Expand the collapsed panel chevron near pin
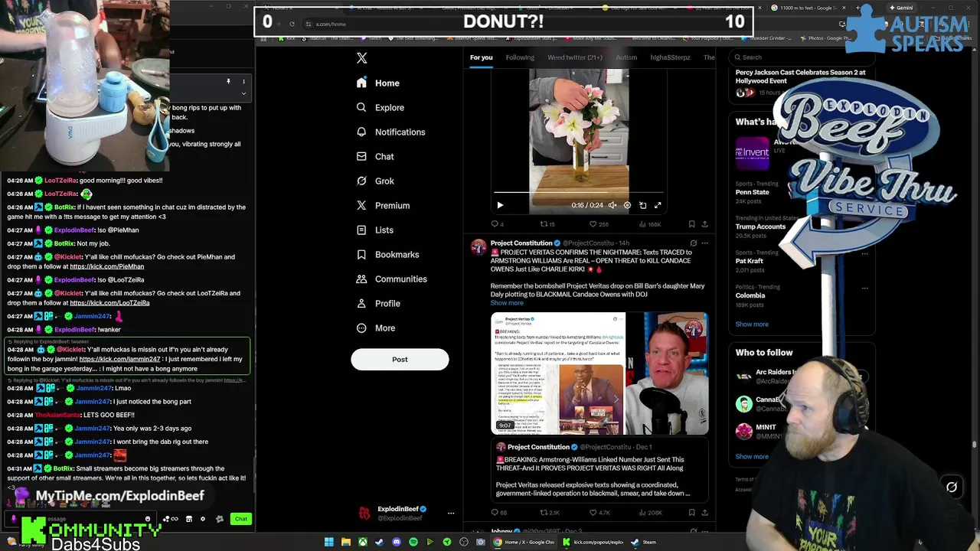Image resolution: width=980 pixels, height=551 pixels. click(x=243, y=93)
